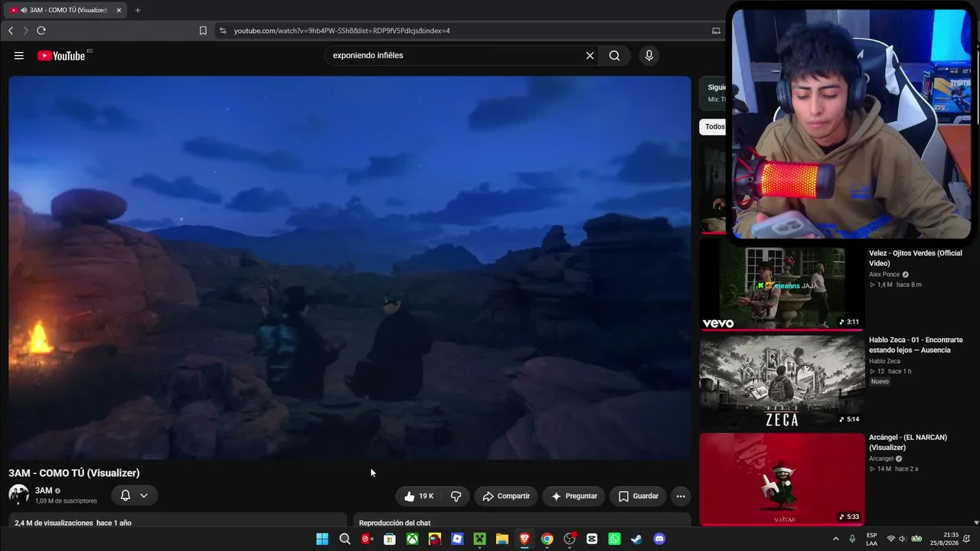Save the video with Guardar
Image resolution: width=980 pixels, height=551 pixels.
pyautogui.click(x=638, y=496)
